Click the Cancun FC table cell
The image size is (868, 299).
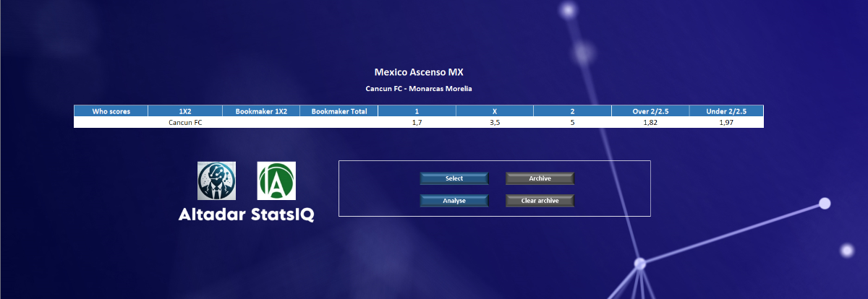pyautogui.click(x=185, y=123)
